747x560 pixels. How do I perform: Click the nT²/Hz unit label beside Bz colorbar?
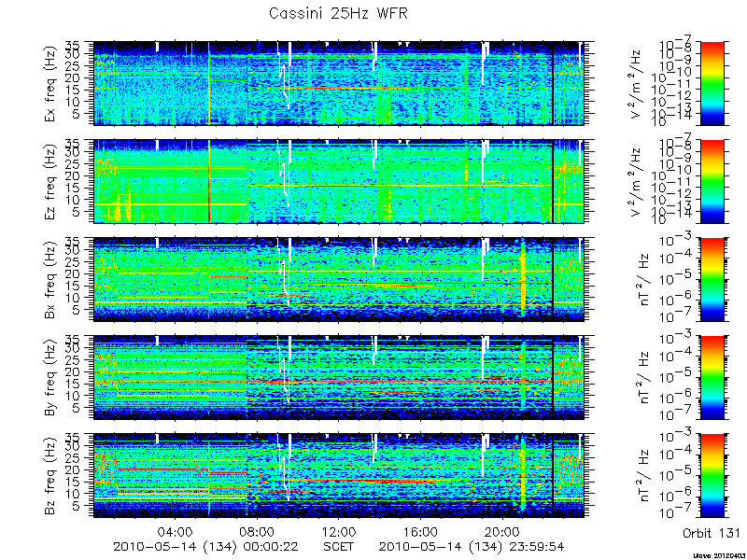click(x=643, y=476)
